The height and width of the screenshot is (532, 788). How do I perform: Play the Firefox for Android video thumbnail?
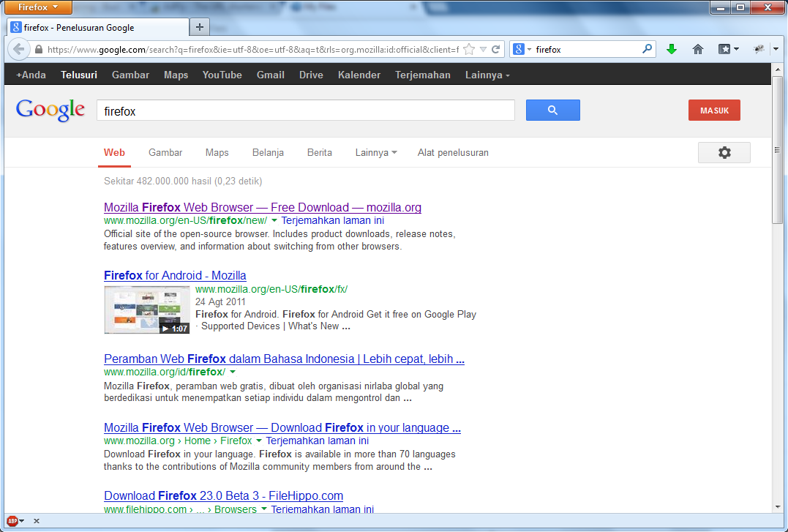pos(147,310)
